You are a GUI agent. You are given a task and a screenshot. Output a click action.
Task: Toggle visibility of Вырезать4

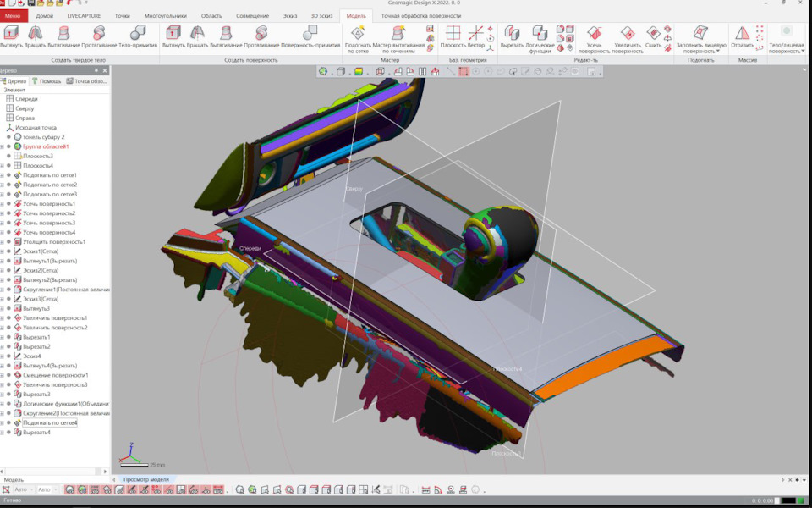(x=8, y=433)
